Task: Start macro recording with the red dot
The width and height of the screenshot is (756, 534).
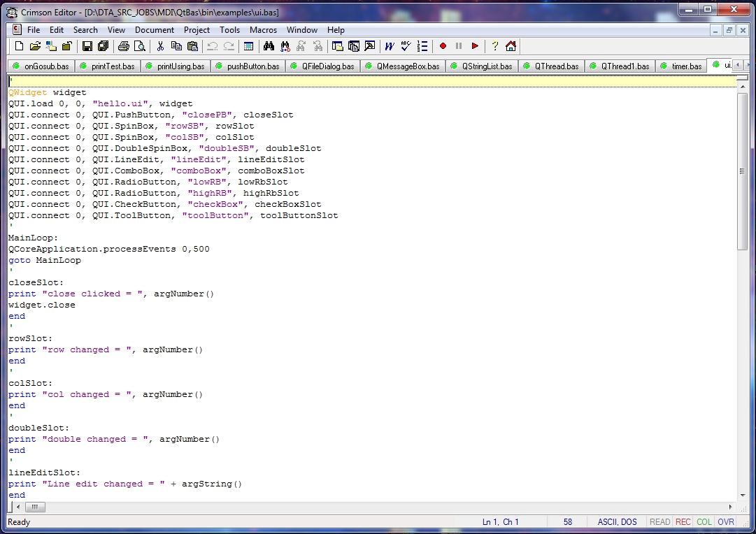Action: [x=443, y=46]
